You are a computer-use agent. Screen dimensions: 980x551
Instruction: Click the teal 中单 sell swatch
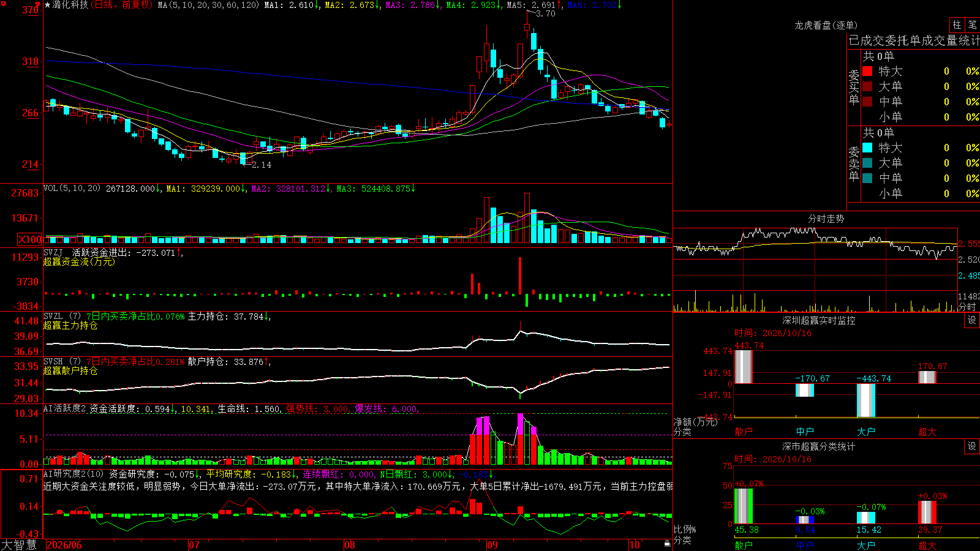[x=867, y=178]
